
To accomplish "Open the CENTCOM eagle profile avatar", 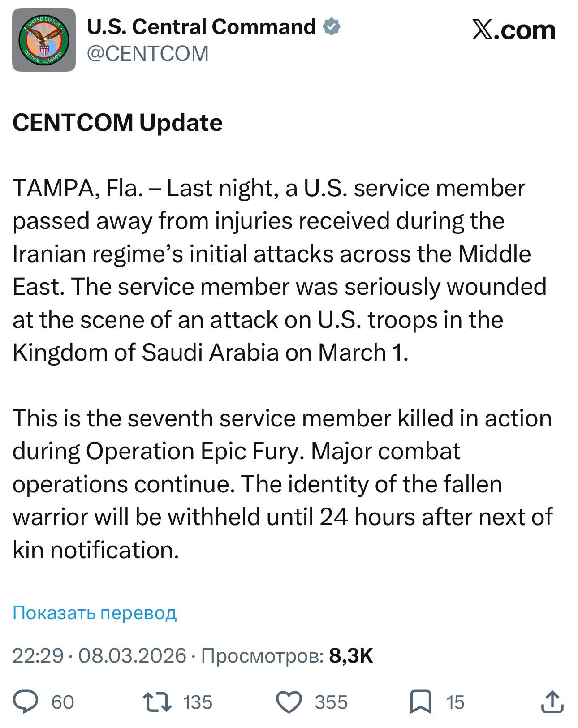I will (44, 40).
